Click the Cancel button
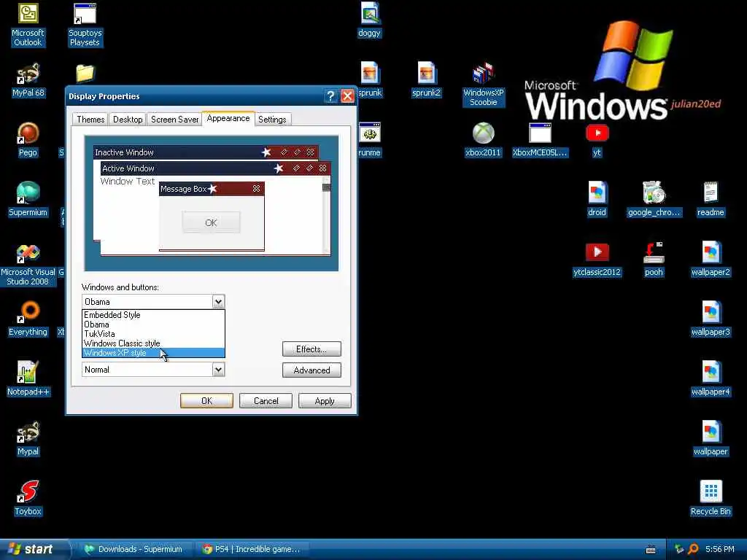 click(x=266, y=401)
